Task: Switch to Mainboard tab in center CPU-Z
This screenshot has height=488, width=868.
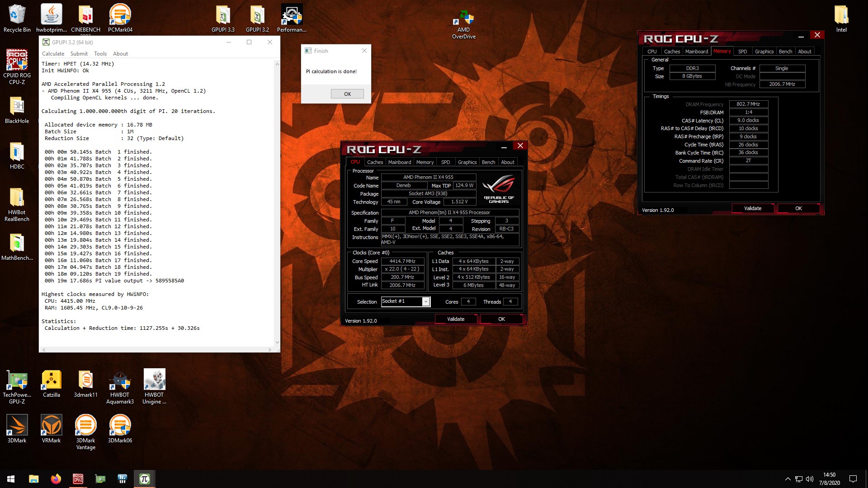Action: point(400,162)
